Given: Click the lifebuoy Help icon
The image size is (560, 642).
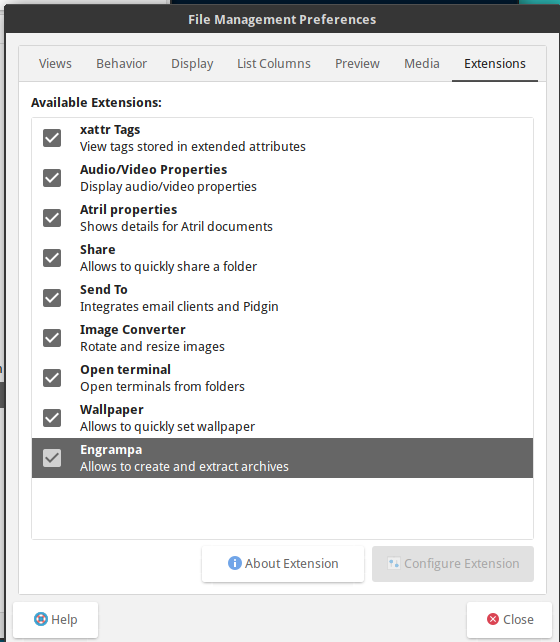Looking at the screenshot, I should (x=41, y=619).
